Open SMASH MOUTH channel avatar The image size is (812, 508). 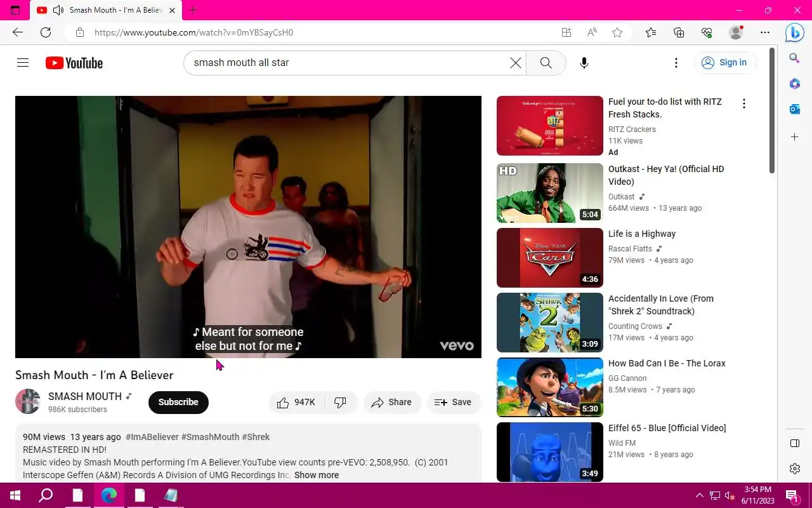[28, 401]
